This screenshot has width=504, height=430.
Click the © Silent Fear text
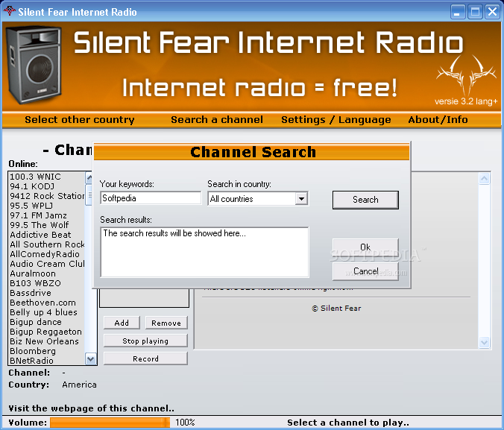pyautogui.click(x=336, y=309)
